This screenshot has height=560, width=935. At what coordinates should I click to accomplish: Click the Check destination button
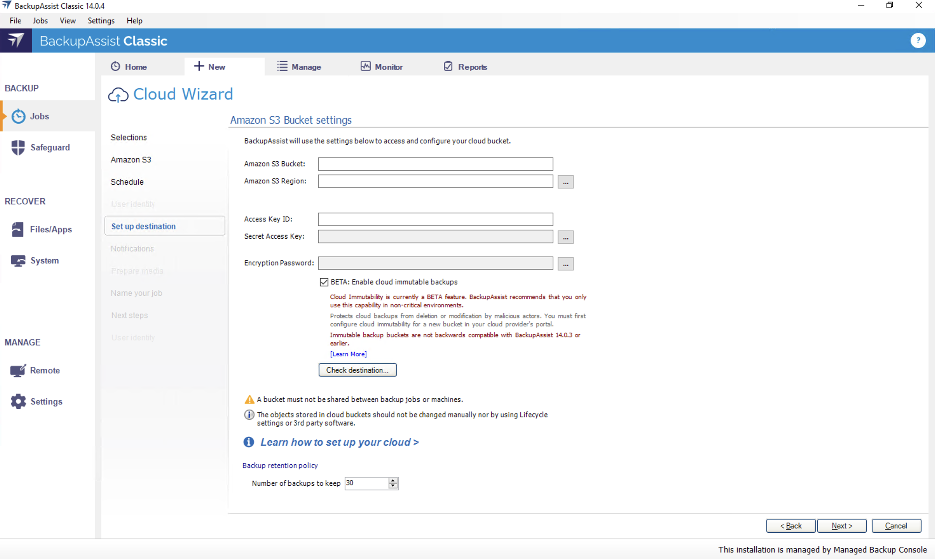pyautogui.click(x=357, y=370)
